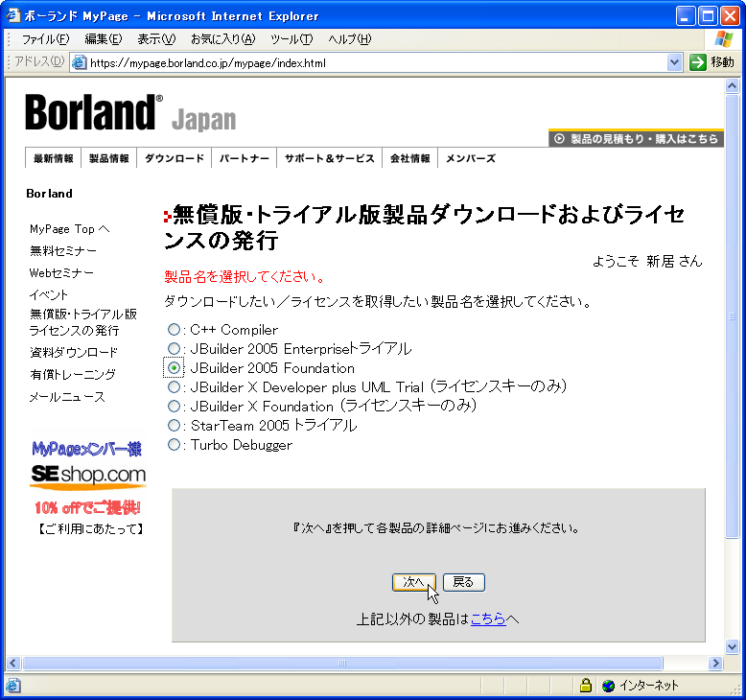746x700 pixels.
Task: Select JBuilder 2005 Enterprise trial option
Action: coord(174,349)
